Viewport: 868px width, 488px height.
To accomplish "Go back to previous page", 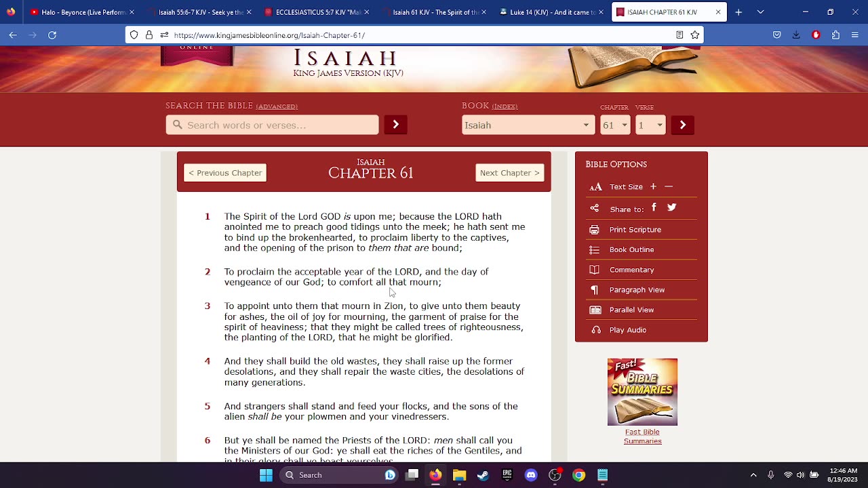I will coord(13,35).
